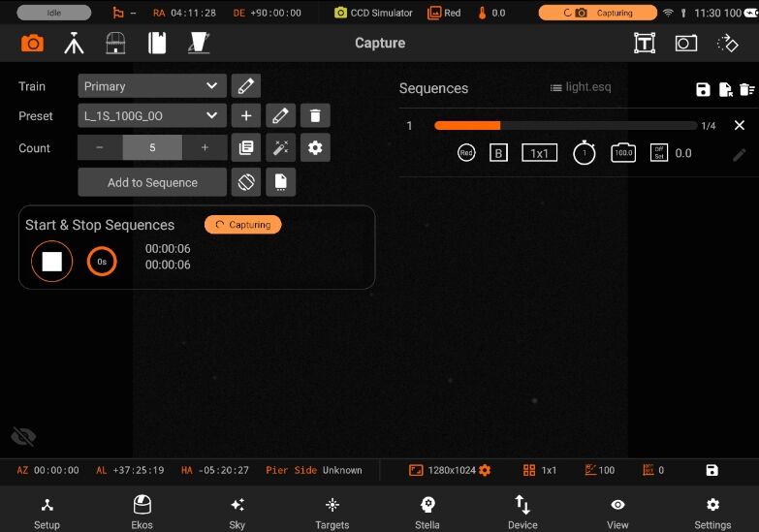The width and height of the screenshot is (759, 532).
Task: Click the 1x1 binning status bar entry
Action: pos(540,470)
